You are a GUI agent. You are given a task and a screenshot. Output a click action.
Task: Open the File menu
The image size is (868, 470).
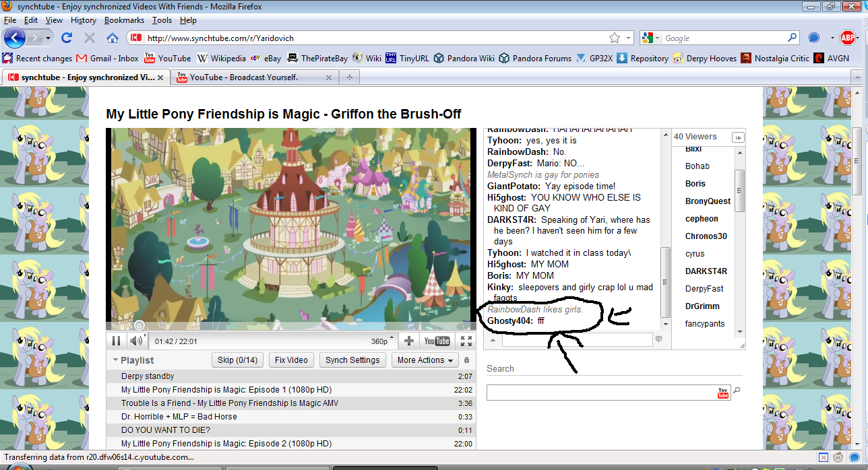click(10, 20)
